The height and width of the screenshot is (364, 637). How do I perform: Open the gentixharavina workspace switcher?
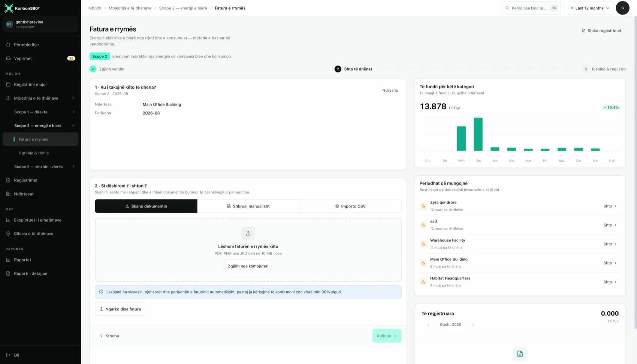40,24
